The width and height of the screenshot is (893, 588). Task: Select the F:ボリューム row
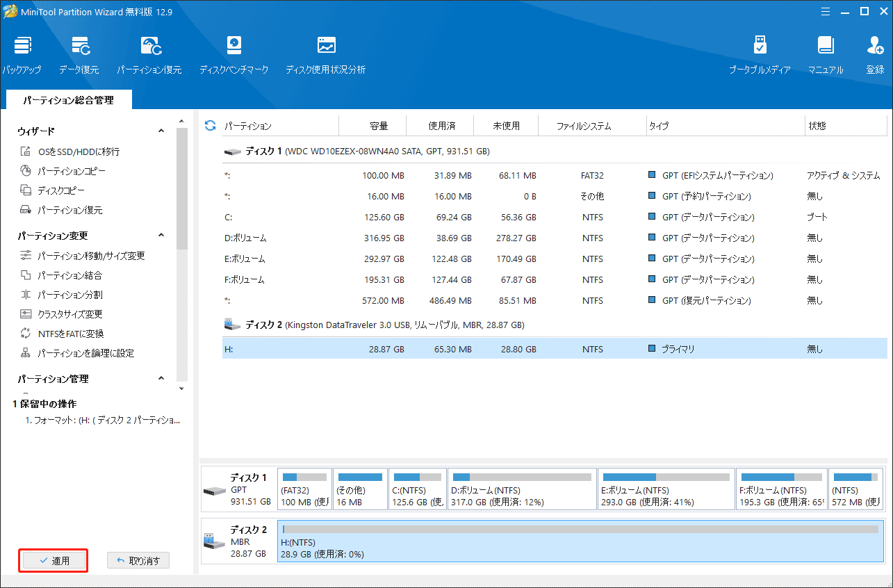pos(555,279)
